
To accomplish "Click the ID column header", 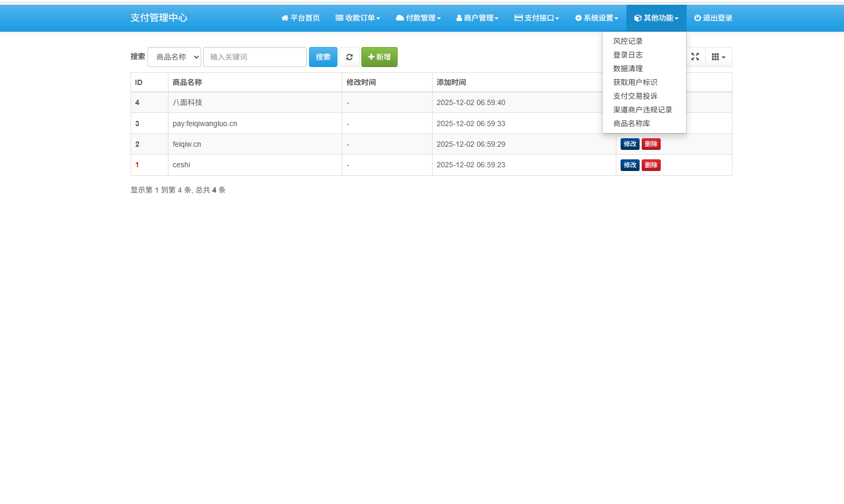I will tap(149, 82).
